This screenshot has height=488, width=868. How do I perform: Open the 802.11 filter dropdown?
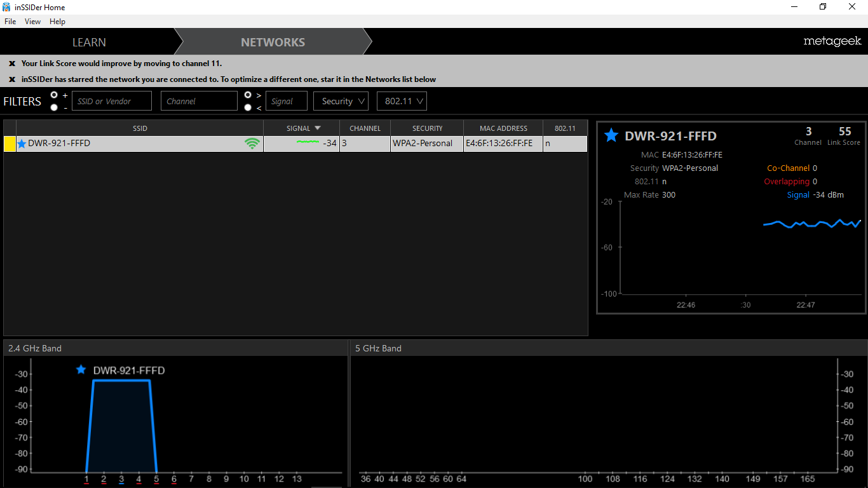pos(402,101)
